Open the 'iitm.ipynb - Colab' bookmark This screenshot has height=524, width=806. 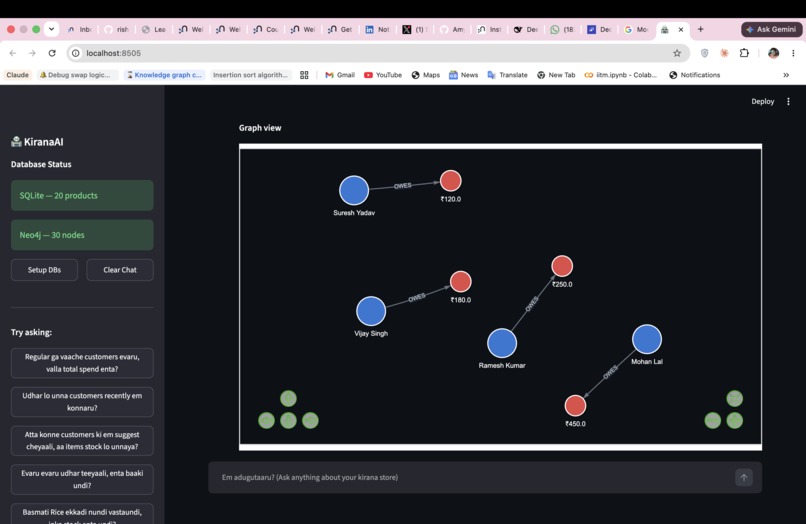point(621,75)
